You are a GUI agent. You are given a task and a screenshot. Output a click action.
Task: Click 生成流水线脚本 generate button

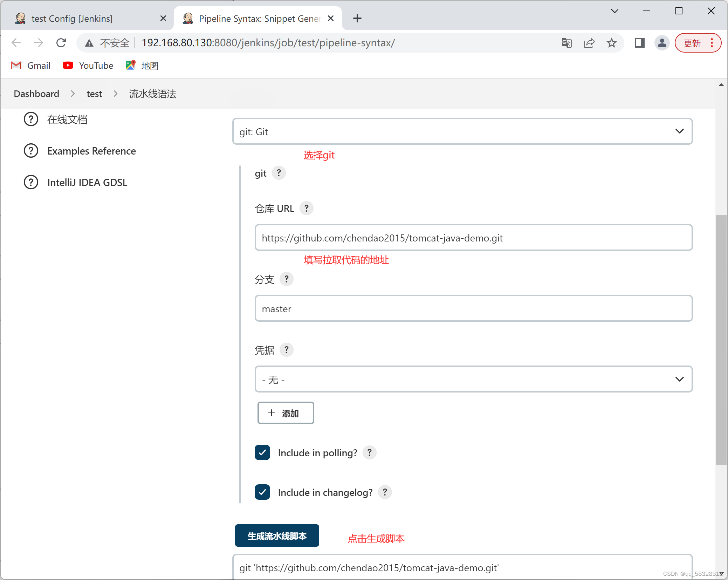(x=277, y=535)
